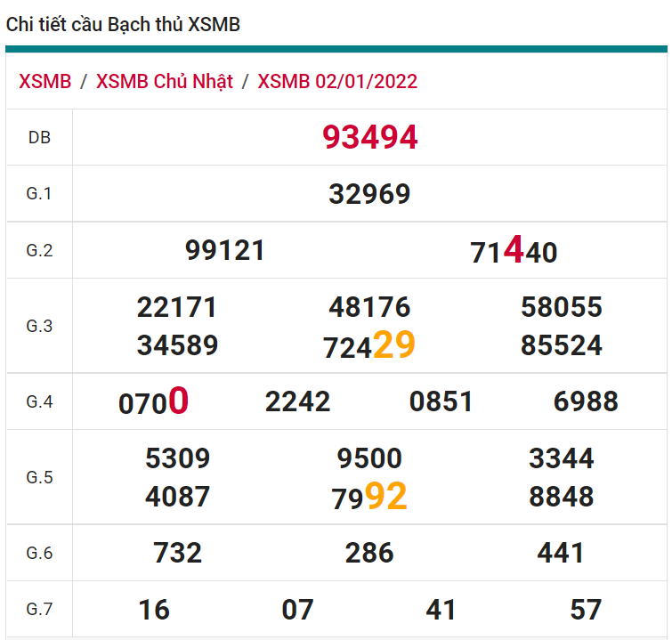Click the DB row label
This screenshot has height=640, width=672.
tap(39, 138)
